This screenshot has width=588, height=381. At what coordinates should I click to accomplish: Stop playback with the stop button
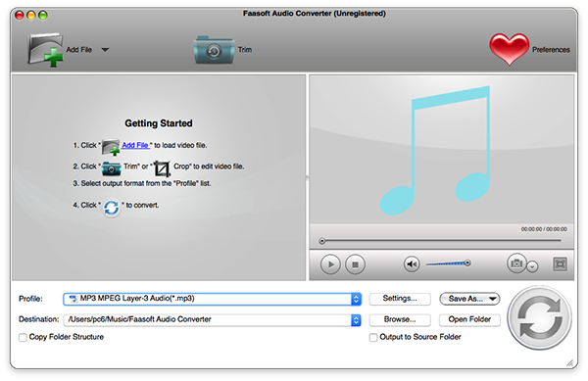(x=355, y=264)
